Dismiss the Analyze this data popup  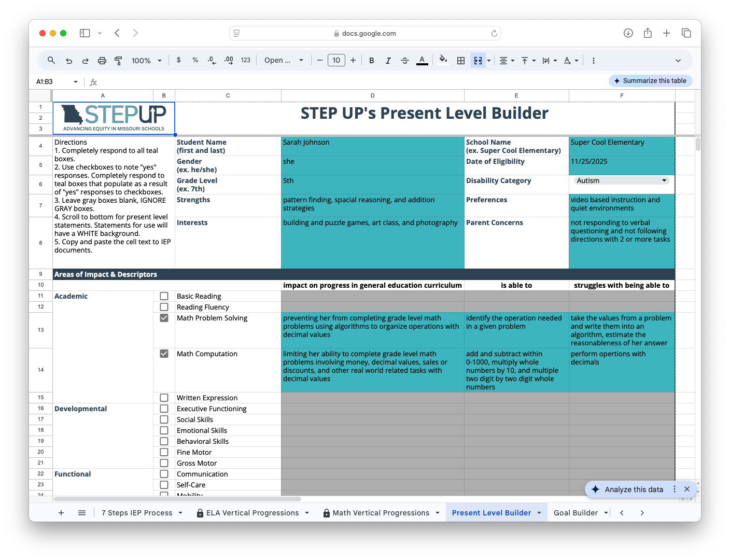687,489
